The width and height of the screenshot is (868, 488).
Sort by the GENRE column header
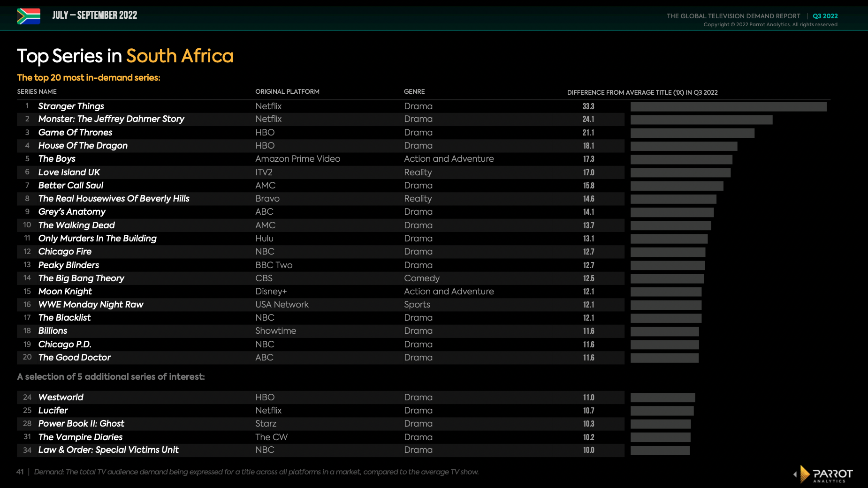pyautogui.click(x=414, y=91)
